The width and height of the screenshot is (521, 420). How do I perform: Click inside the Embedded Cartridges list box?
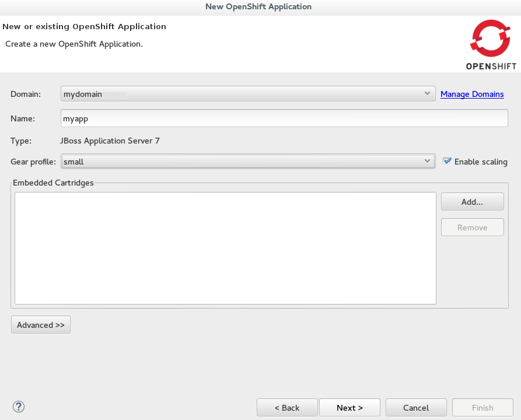coord(225,248)
